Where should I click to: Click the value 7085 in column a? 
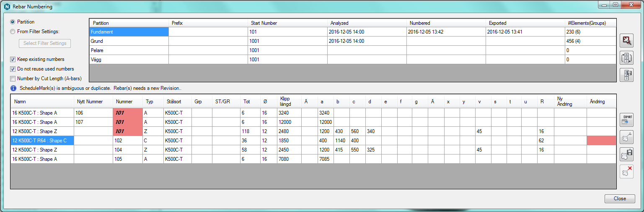click(326, 159)
